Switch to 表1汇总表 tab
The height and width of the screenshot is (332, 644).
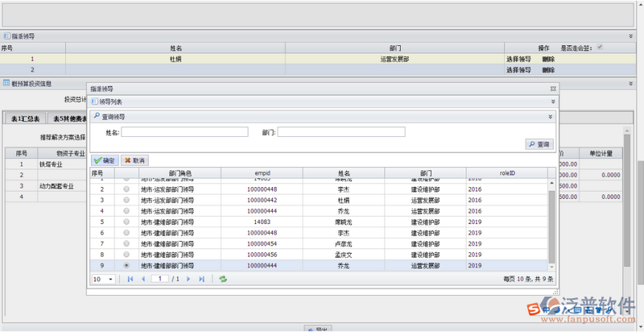pos(26,118)
